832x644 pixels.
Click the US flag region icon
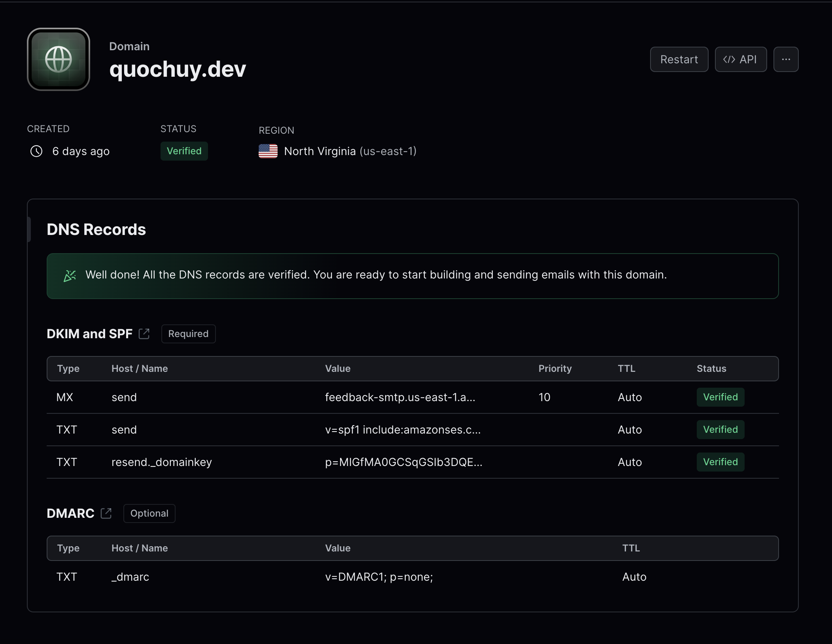(268, 151)
